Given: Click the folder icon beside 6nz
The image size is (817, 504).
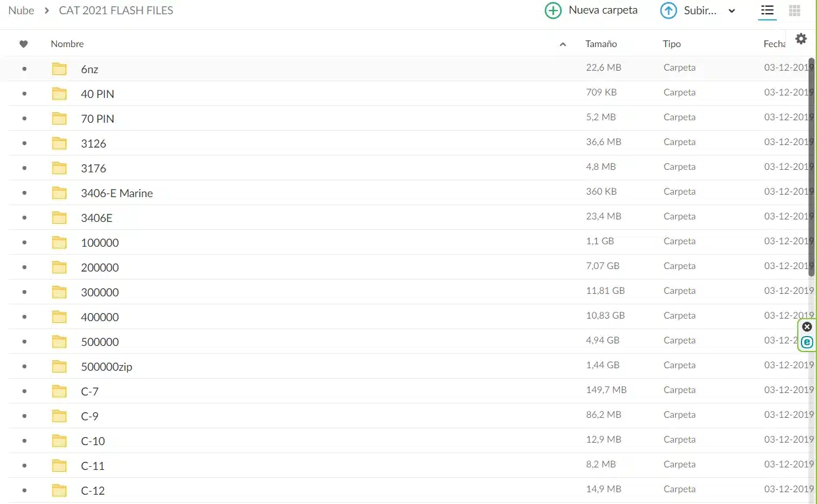Looking at the screenshot, I should tap(59, 69).
